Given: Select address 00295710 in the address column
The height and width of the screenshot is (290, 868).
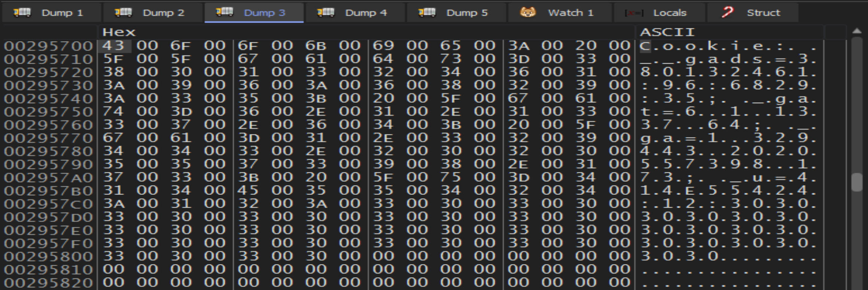Looking at the screenshot, I should pyautogui.click(x=48, y=59).
